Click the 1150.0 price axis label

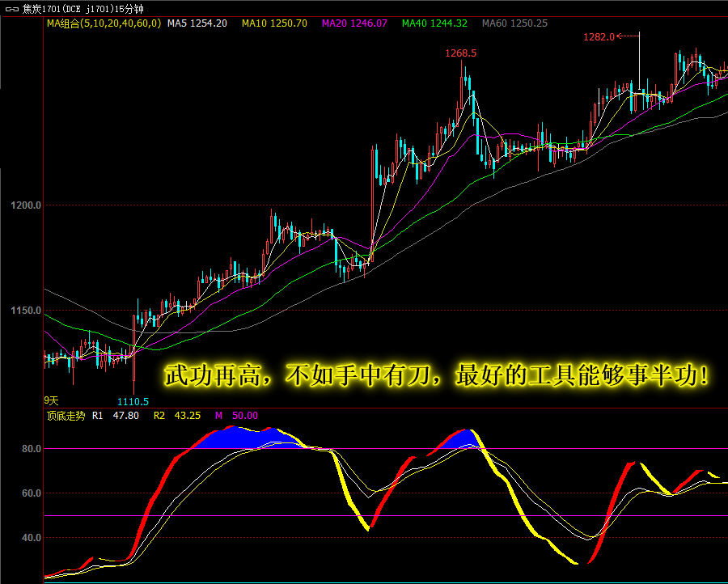(26, 310)
